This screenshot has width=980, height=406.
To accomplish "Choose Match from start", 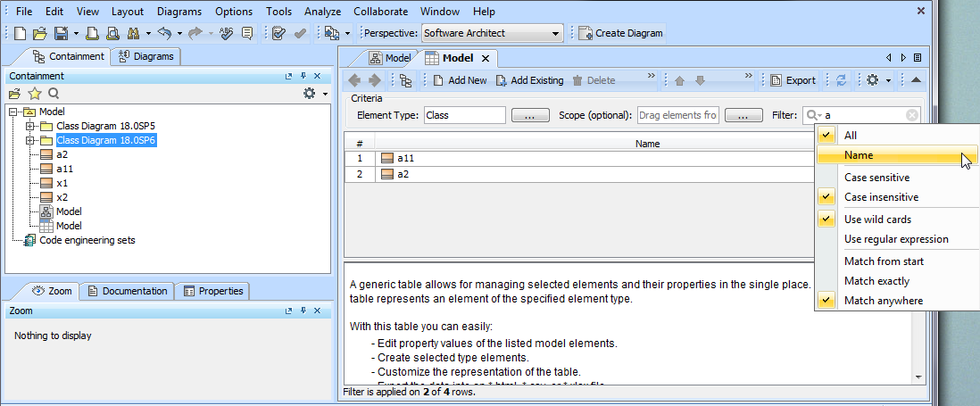I will pyautogui.click(x=896, y=261).
